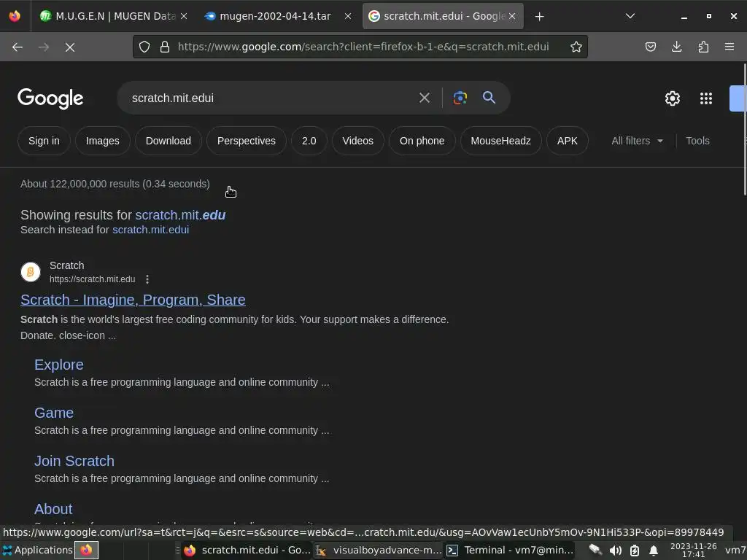Stop loading the page

70,47
